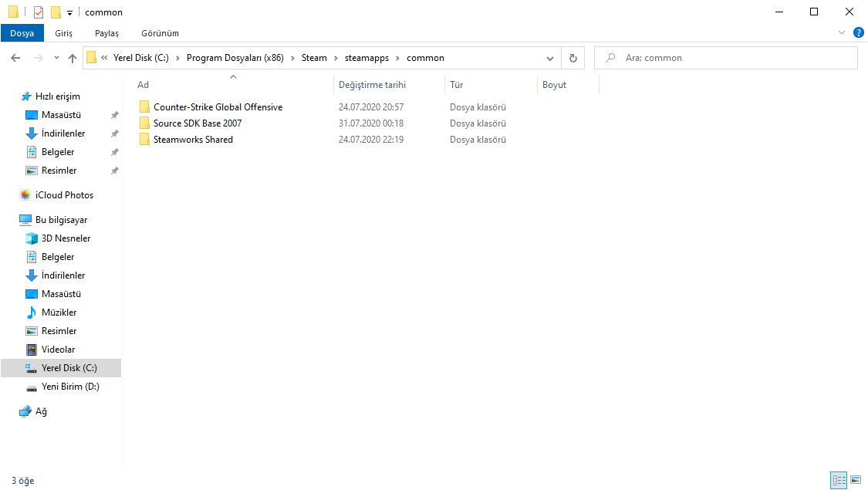Select the Counter-Strike Global Offensive folder
The height and width of the screenshot is (490, 868).
click(x=218, y=106)
